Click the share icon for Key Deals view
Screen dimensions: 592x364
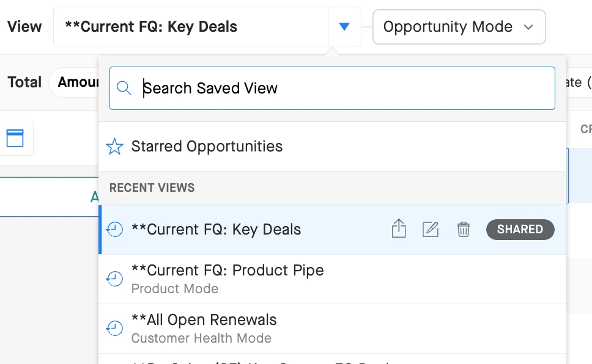399,230
